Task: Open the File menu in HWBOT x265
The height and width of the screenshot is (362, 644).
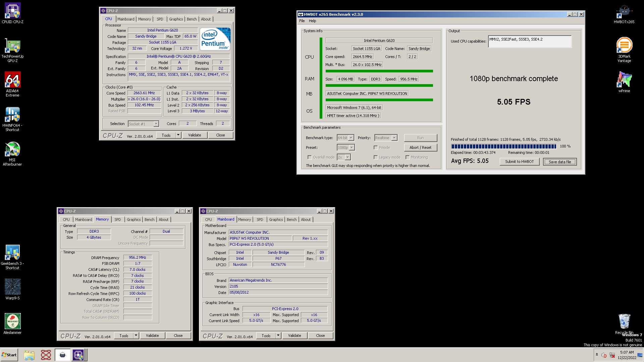Action: pyautogui.click(x=302, y=21)
